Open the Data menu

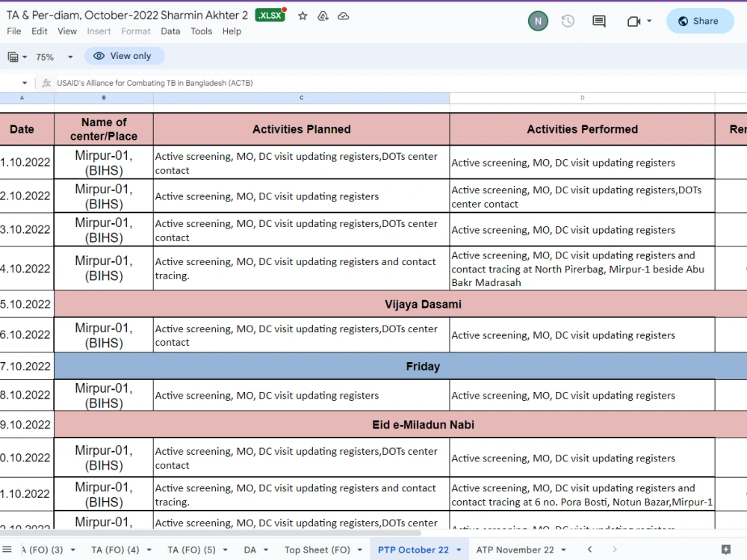point(170,31)
